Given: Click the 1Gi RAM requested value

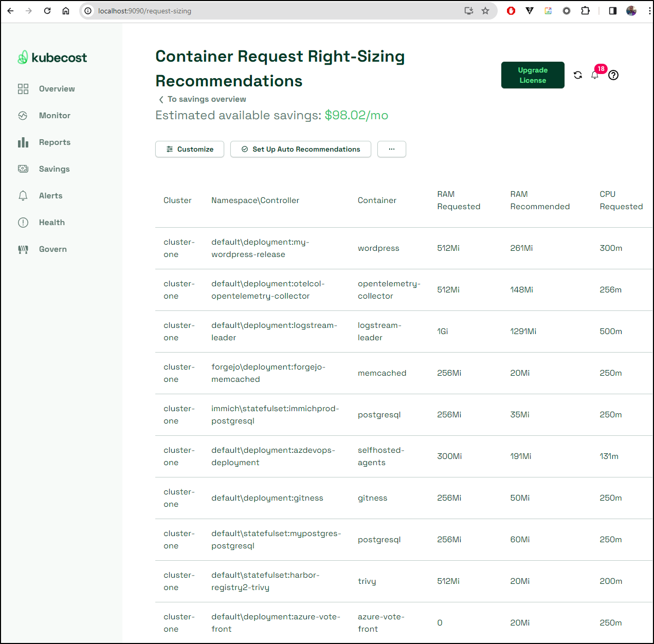Looking at the screenshot, I should pos(443,332).
